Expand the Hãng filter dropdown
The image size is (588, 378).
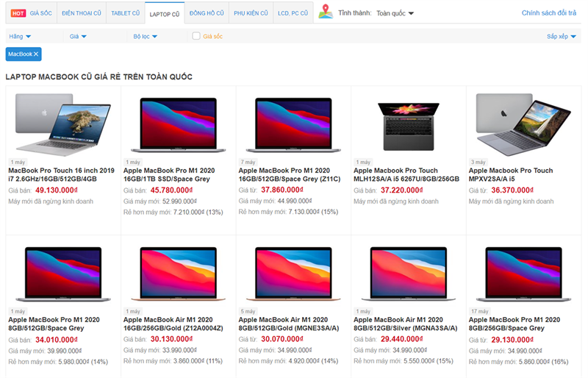20,37
